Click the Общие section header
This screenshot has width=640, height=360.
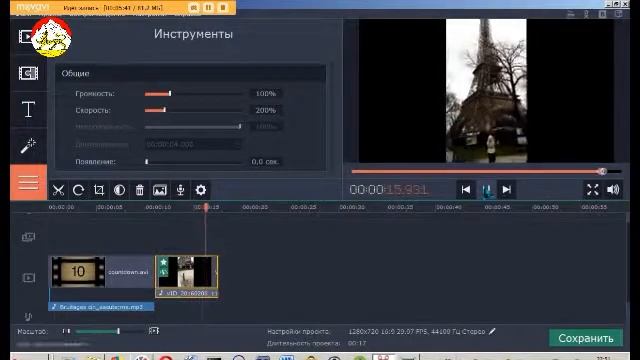(x=190, y=73)
